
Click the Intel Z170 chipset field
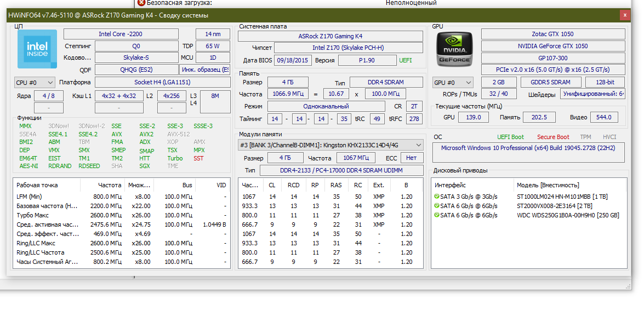[x=348, y=48]
